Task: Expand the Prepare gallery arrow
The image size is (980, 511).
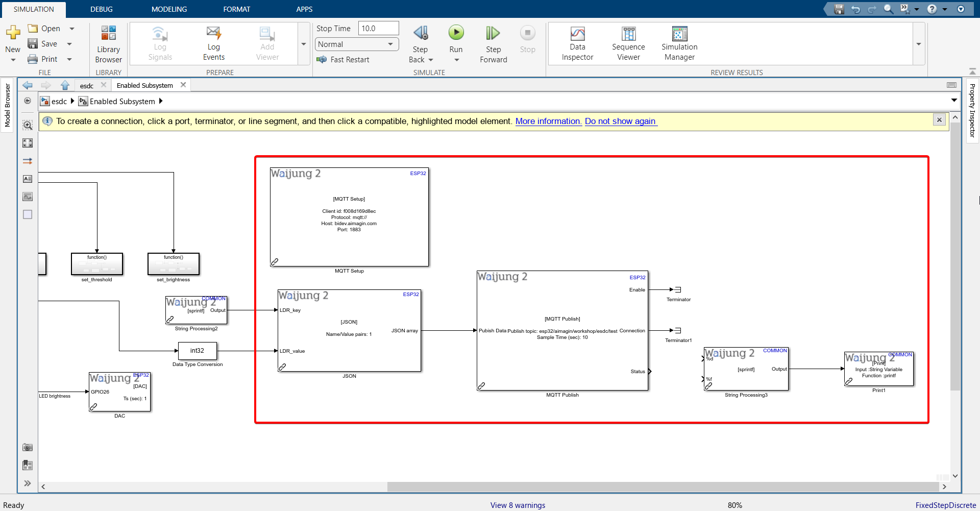Action: 304,44
